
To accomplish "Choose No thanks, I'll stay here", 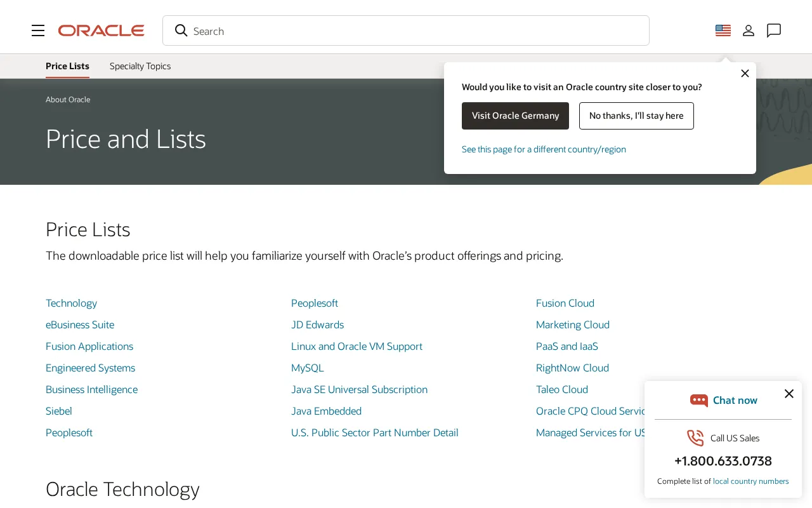I will click(x=636, y=116).
